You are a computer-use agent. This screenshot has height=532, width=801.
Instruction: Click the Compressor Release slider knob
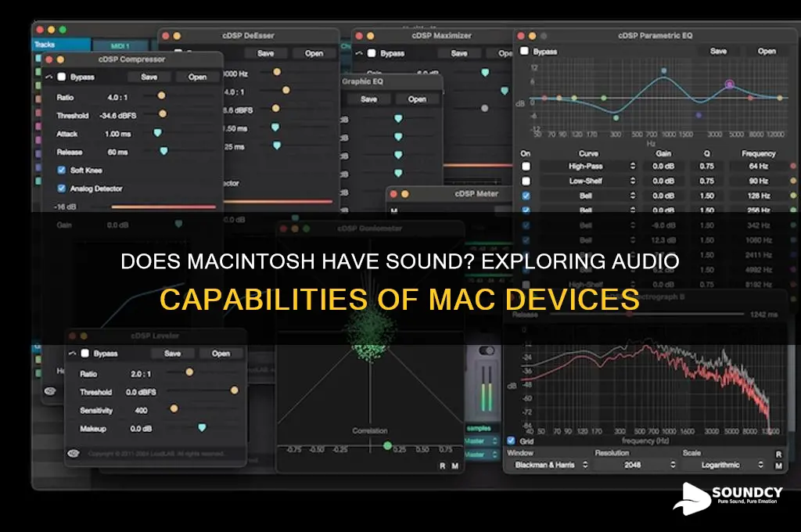(x=164, y=151)
